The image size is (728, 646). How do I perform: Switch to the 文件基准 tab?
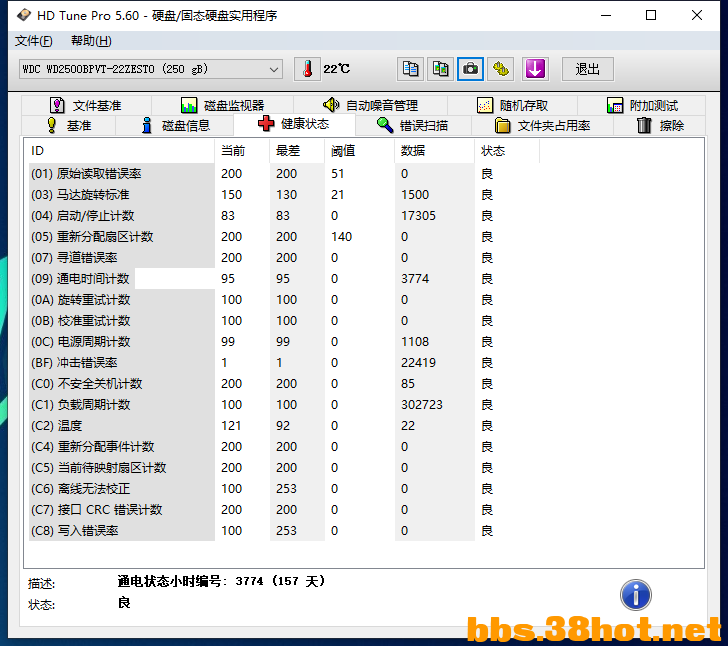pos(86,105)
